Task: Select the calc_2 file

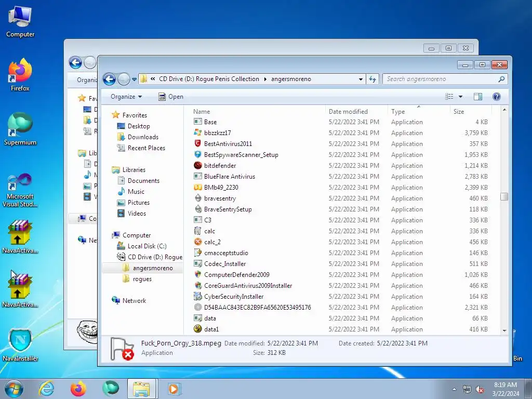Action: [212, 242]
